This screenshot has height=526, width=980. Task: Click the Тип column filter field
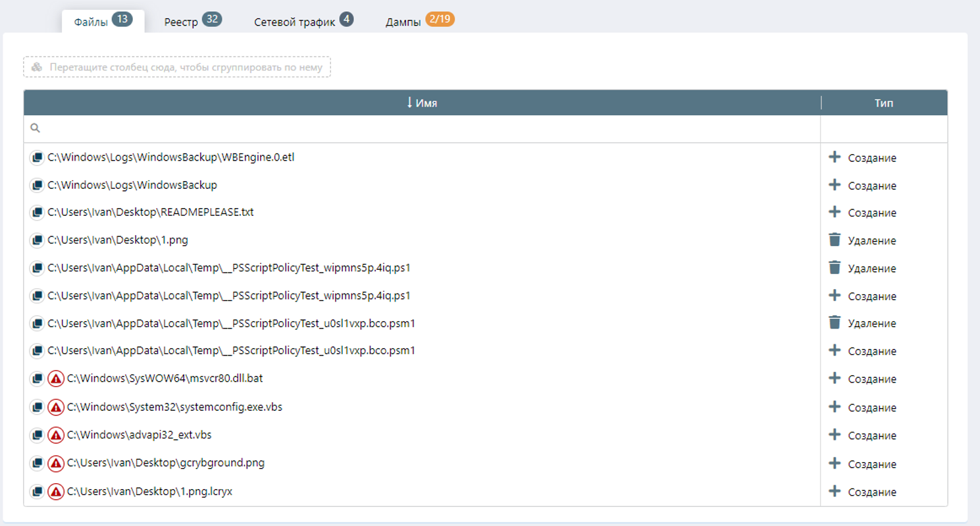click(883, 129)
